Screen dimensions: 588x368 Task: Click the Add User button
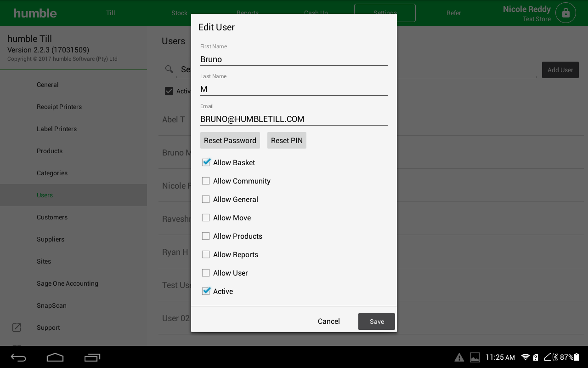tap(560, 70)
